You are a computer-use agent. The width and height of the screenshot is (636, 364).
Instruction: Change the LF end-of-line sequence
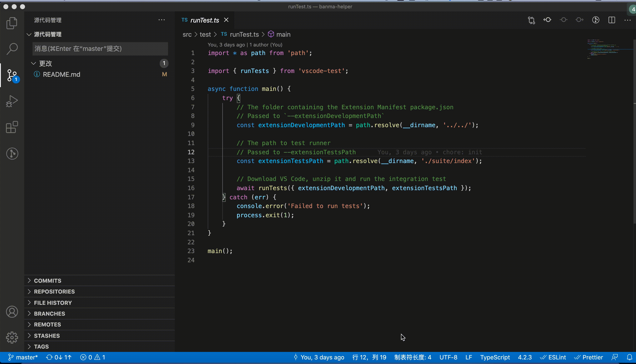pyautogui.click(x=469, y=357)
